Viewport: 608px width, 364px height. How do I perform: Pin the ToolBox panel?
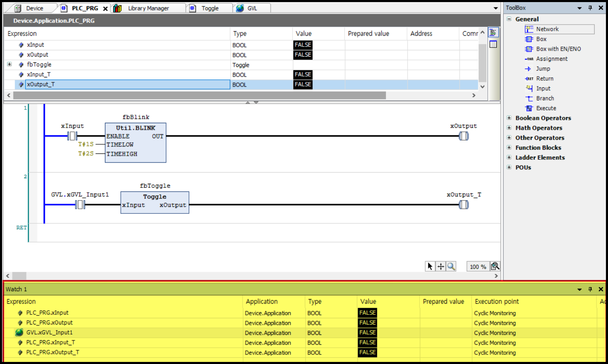590,8
